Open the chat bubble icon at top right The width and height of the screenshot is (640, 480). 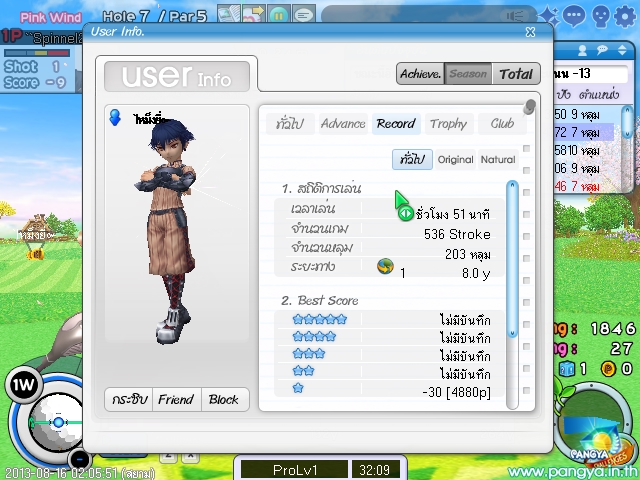574,16
